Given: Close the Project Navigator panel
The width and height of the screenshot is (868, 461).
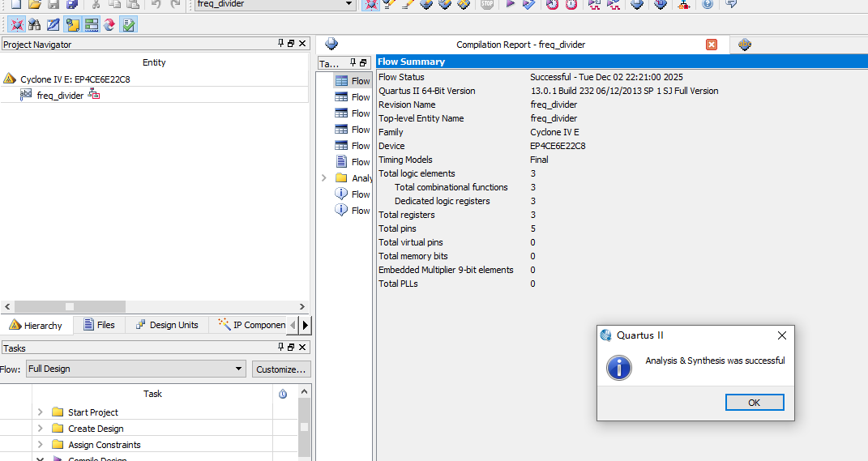Looking at the screenshot, I should coord(302,43).
